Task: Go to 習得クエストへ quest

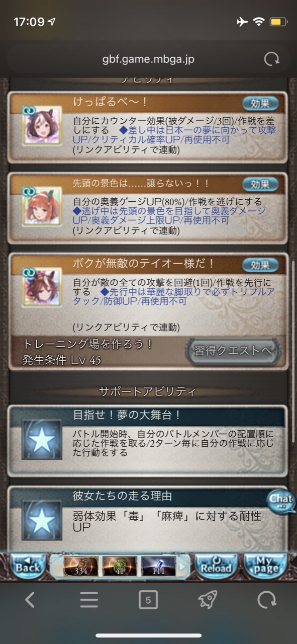Action: (x=233, y=351)
